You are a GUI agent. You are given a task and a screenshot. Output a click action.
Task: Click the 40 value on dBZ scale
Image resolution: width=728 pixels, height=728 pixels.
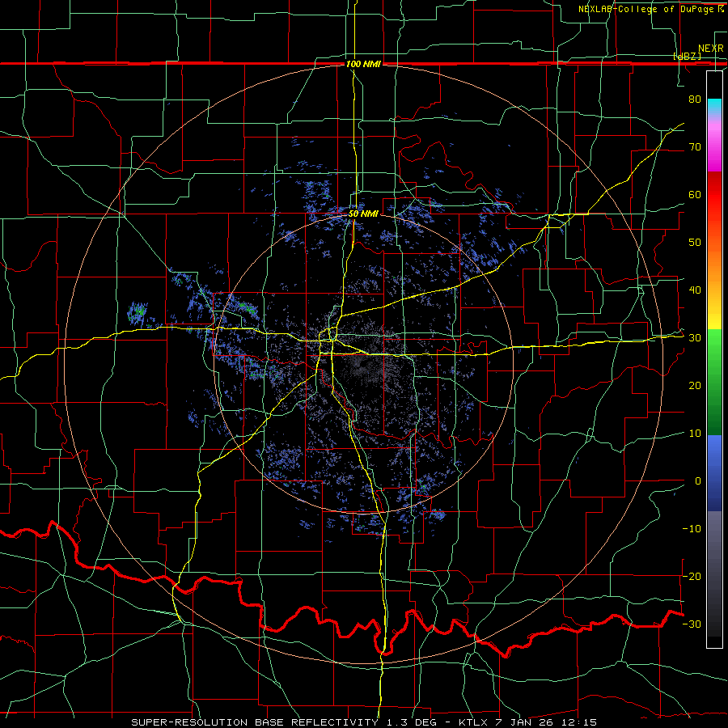pos(695,290)
